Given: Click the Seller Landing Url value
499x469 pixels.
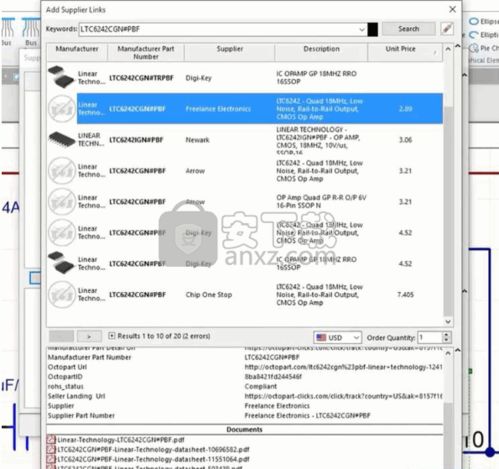Looking at the screenshot, I should pos(343,396).
